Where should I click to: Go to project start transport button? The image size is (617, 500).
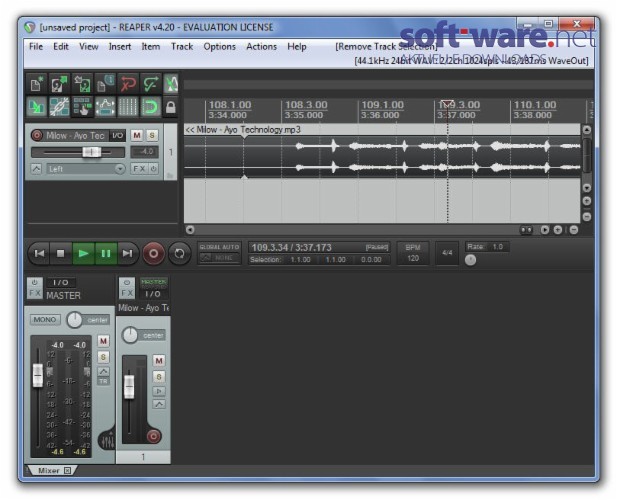click(x=39, y=253)
